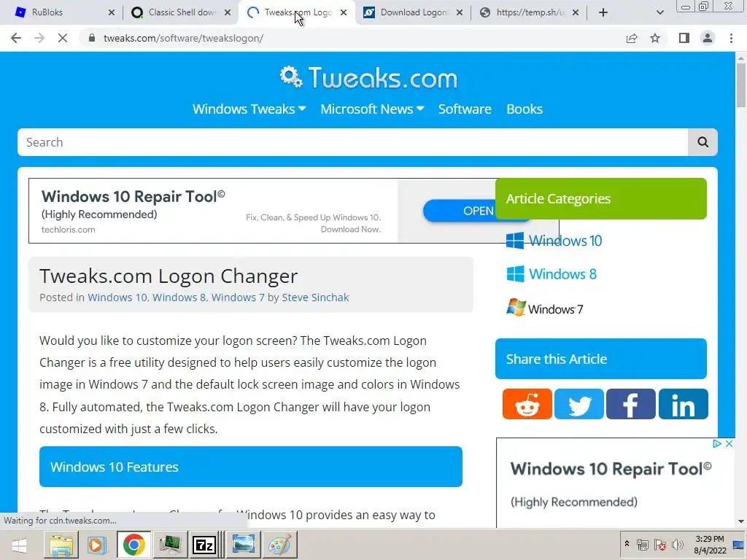Click the search magnifier button
Viewport: 747px width, 560px height.
click(703, 142)
